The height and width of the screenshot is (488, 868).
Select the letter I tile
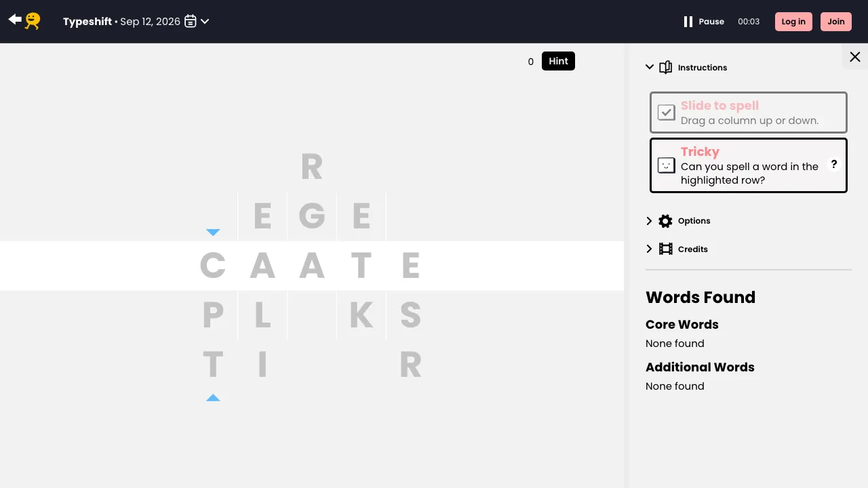pos(262,365)
